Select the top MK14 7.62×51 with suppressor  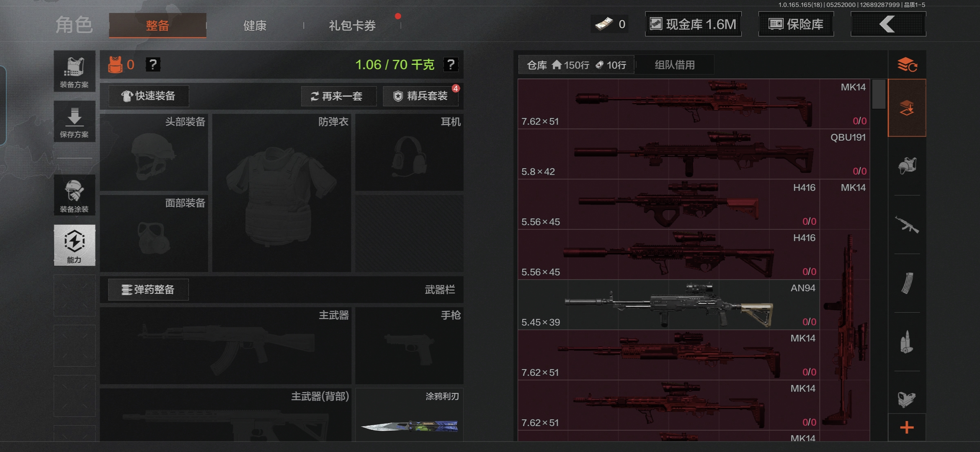[694, 104]
